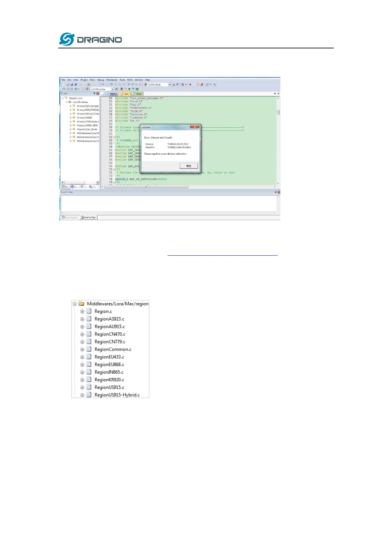392x554 pixels.
Task: Click the Cut toolbar icon
Action: pyautogui.click(x=81, y=85)
